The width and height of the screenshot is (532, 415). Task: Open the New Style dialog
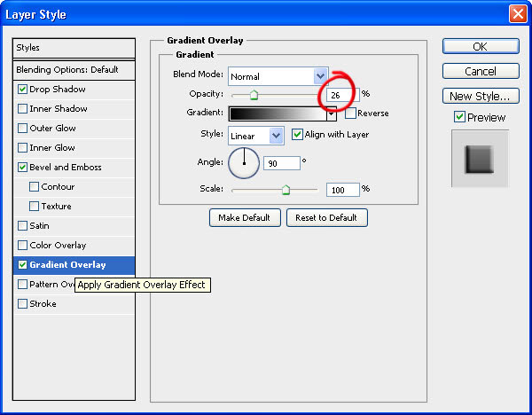[481, 97]
